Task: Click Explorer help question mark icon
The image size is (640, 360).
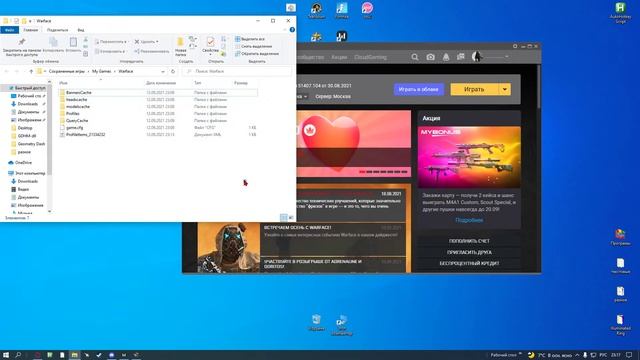Action: [x=292, y=30]
